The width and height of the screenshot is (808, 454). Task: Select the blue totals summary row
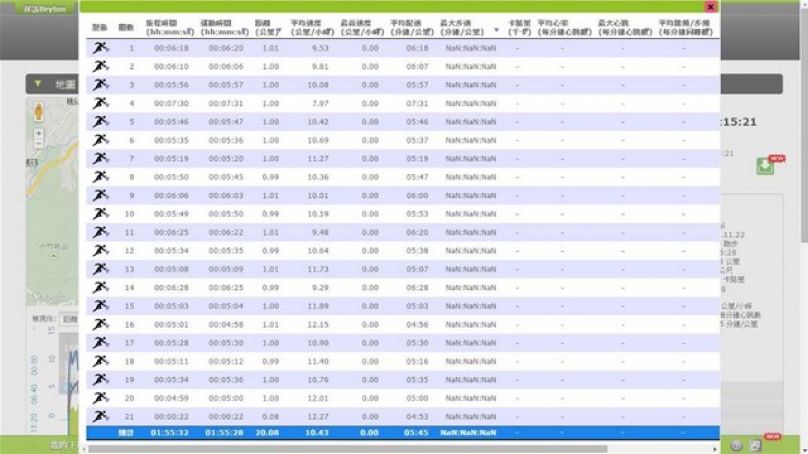pos(400,433)
